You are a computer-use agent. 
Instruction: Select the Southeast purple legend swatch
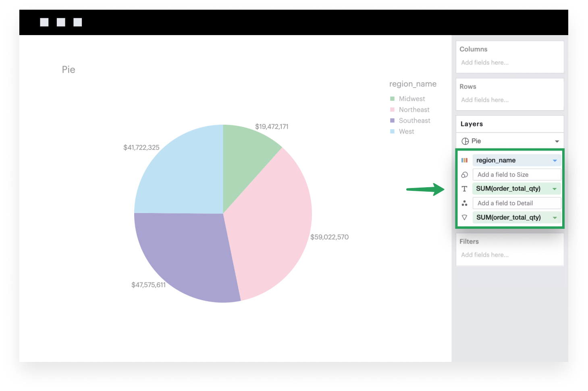[x=392, y=121]
